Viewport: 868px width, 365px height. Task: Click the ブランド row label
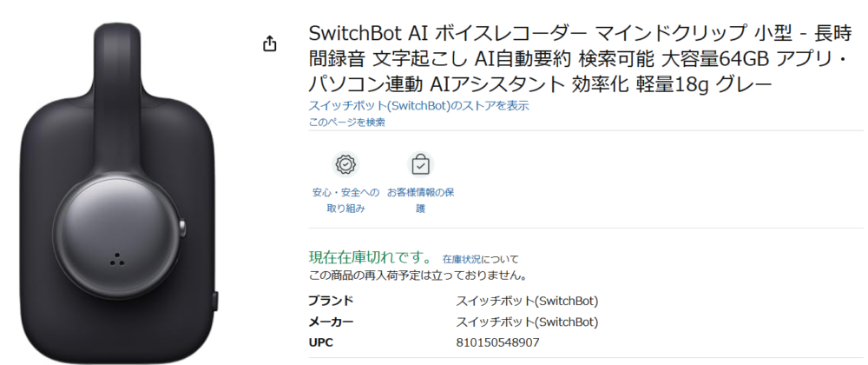pyautogui.click(x=331, y=302)
